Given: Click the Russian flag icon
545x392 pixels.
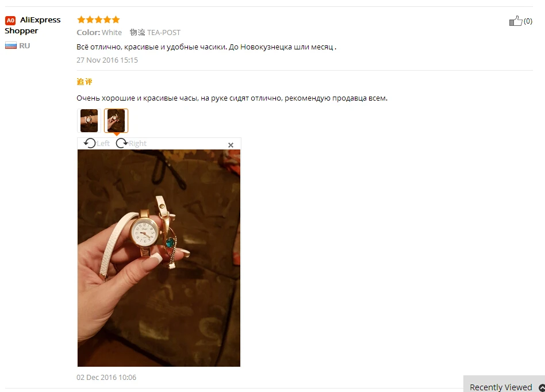Looking at the screenshot, I should coord(11,45).
